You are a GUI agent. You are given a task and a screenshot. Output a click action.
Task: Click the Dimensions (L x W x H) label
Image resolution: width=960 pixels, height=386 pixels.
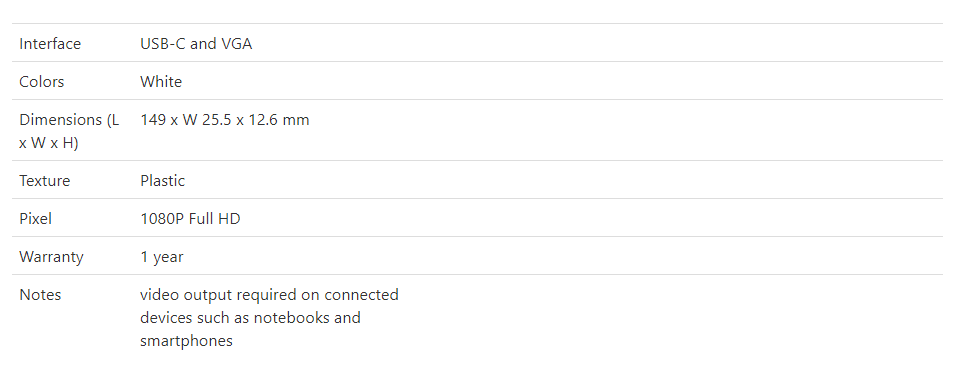click(x=69, y=131)
